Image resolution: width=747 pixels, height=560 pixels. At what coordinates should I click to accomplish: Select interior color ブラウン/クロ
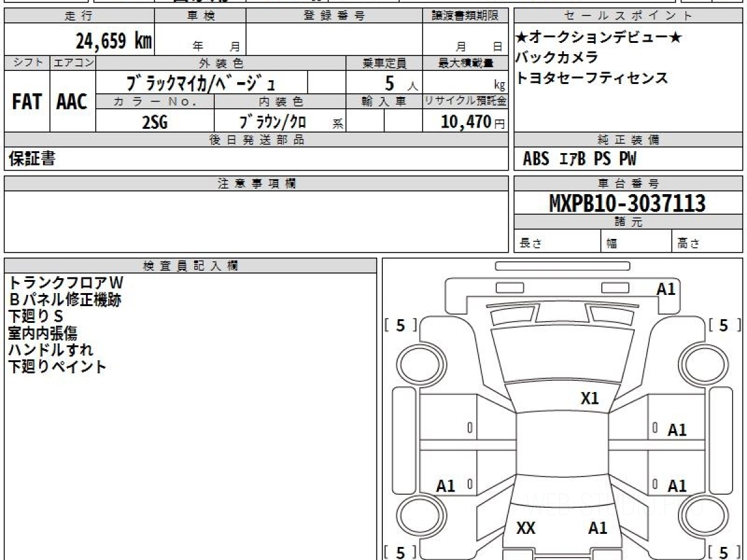(273, 121)
